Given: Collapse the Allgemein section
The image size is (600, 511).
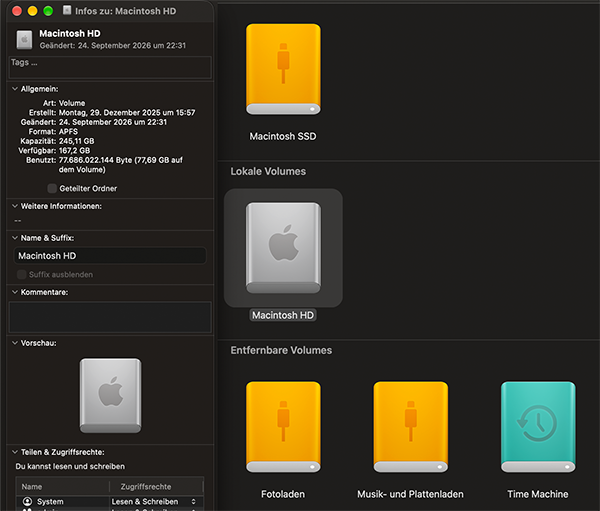Looking at the screenshot, I should (x=15, y=89).
